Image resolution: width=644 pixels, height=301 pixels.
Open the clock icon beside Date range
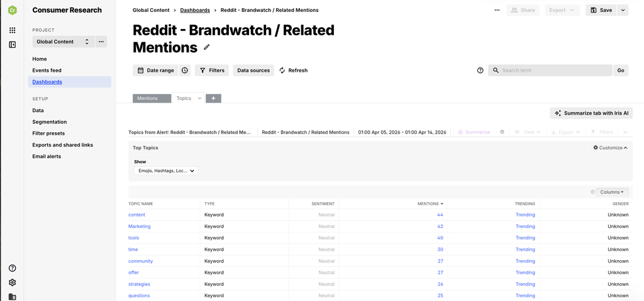pos(185,71)
